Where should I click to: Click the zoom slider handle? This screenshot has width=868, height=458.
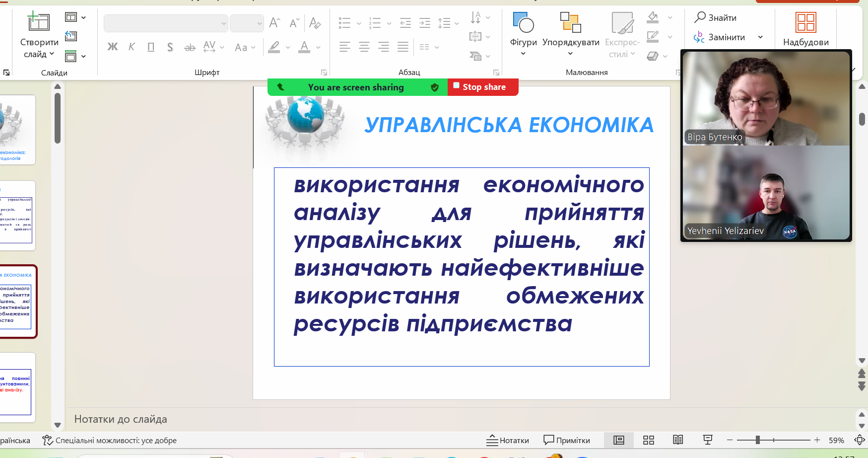[757, 440]
